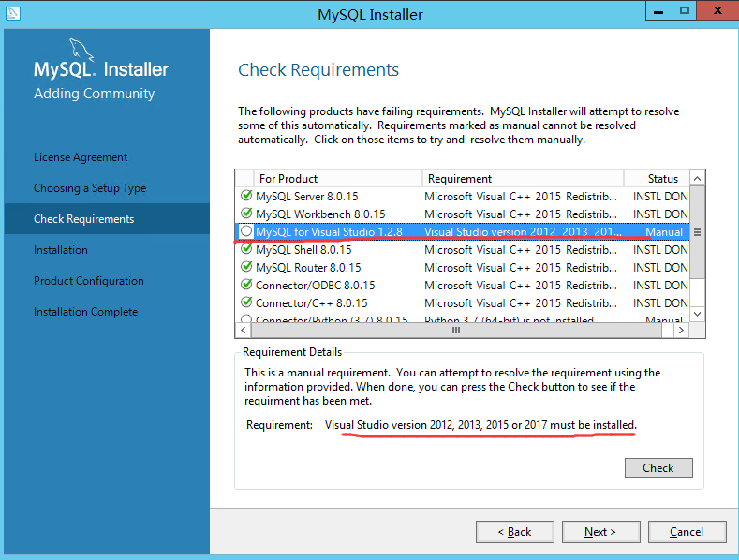The image size is (739, 560).
Task: Open the Product Configuration step
Action: coord(89,281)
